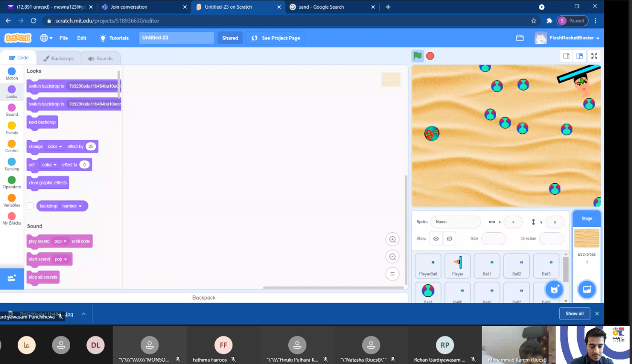Click the Shared button
632x364 pixels.
[x=230, y=38]
